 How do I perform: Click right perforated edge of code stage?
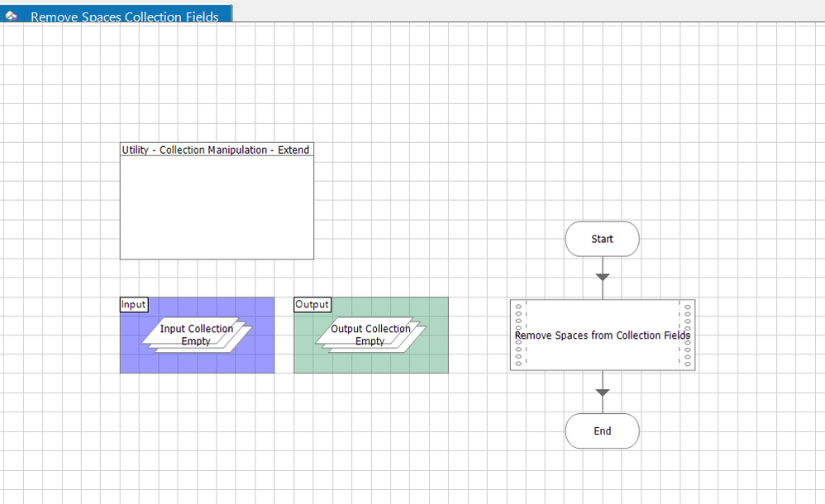pos(687,335)
